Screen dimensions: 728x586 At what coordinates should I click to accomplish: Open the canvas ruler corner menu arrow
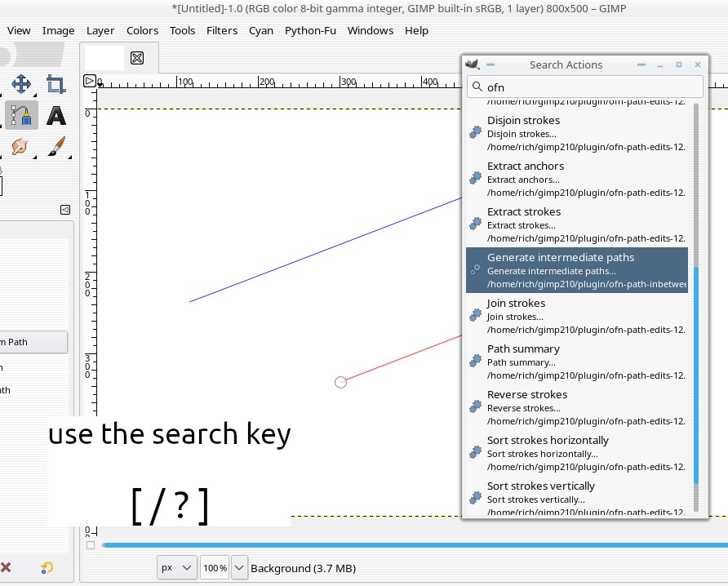[90, 81]
